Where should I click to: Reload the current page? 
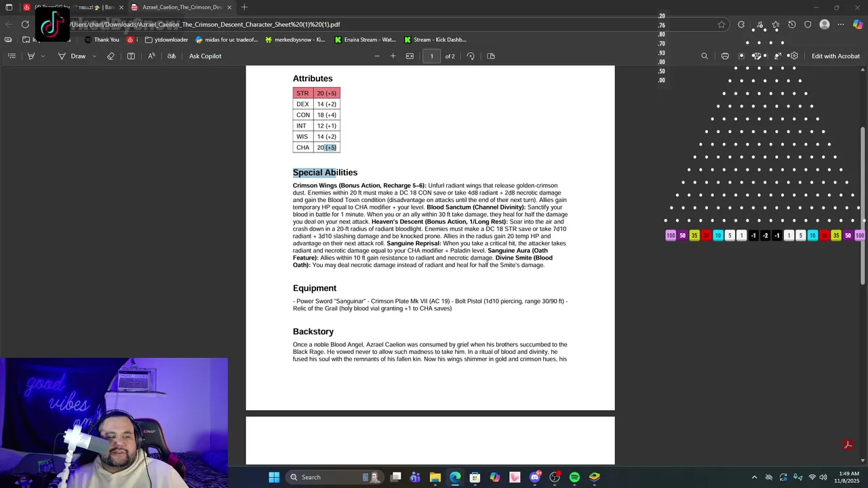click(25, 24)
